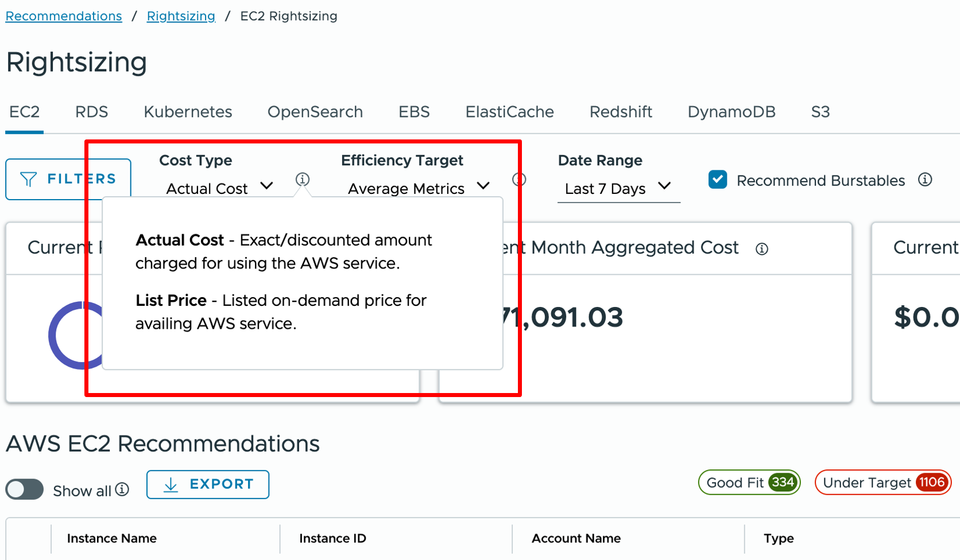Switch to the RDS tab
The width and height of the screenshot is (960, 560).
tap(91, 112)
